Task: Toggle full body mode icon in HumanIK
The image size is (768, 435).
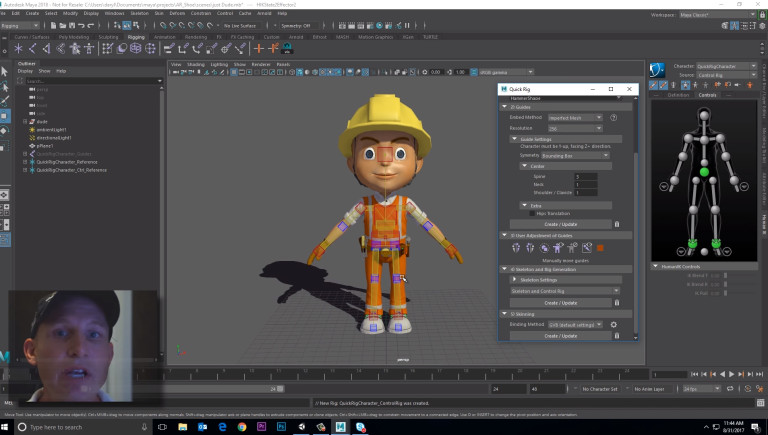Action: coord(685,85)
